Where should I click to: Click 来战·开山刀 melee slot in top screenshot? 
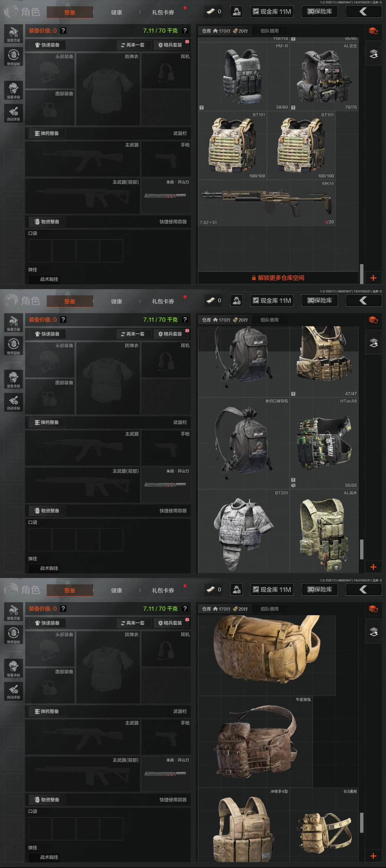click(x=166, y=196)
